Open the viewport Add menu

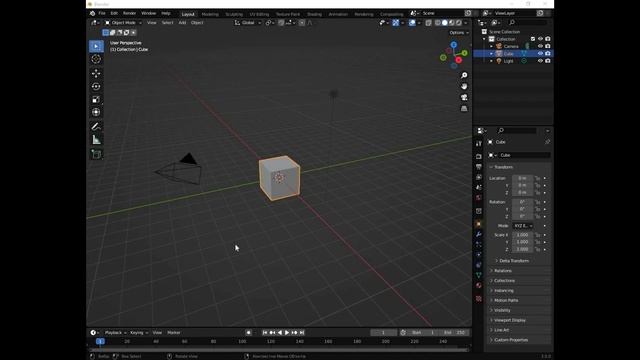click(x=182, y=23)
